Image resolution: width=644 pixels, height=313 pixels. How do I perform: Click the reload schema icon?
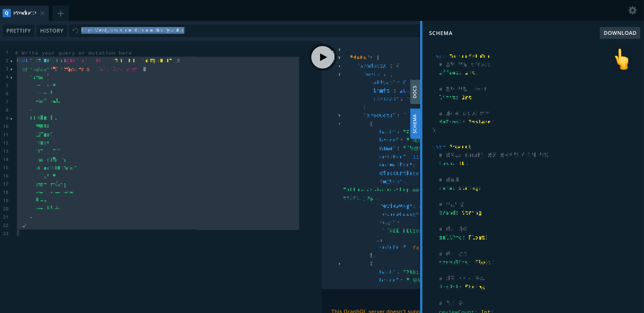(x=75, y=30)
